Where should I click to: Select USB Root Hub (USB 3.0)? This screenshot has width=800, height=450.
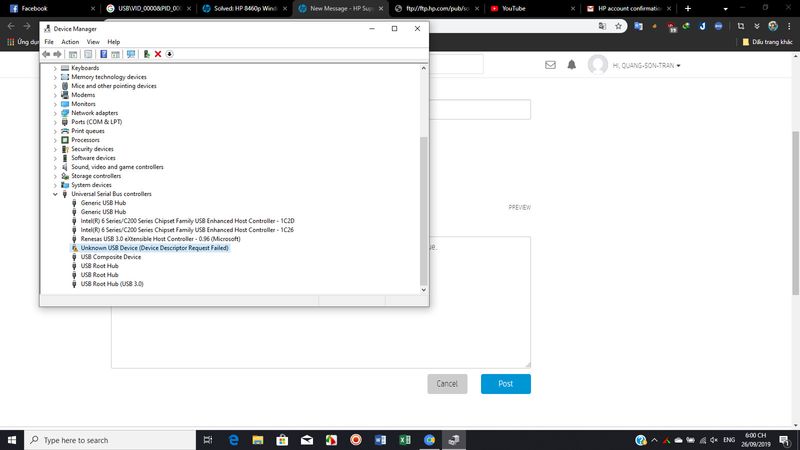click(112, 284)
